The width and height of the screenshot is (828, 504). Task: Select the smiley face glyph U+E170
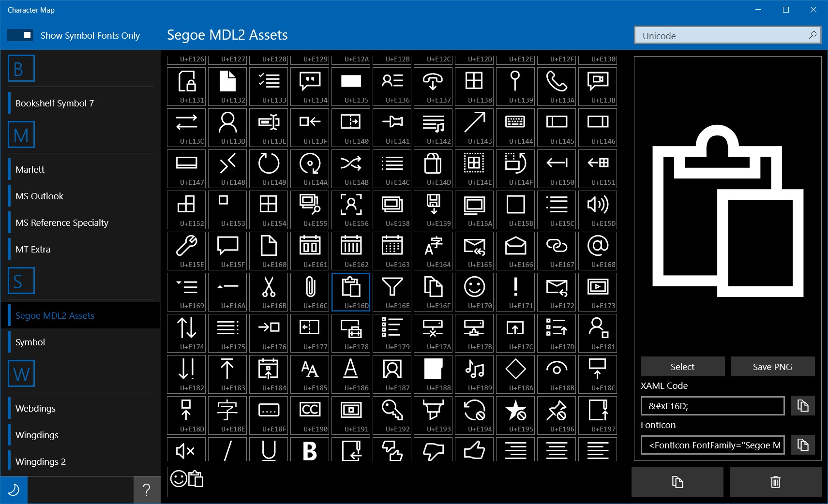[474, 292]
